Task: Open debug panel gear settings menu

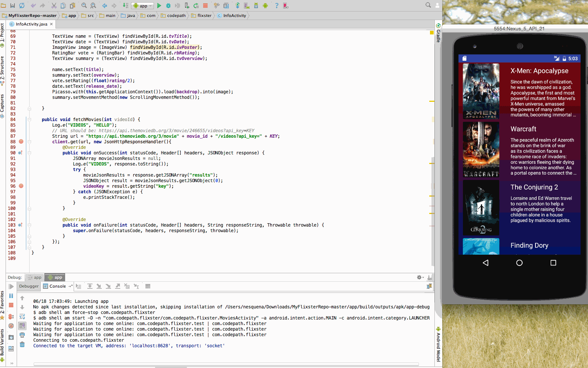Action: [420, 277]
